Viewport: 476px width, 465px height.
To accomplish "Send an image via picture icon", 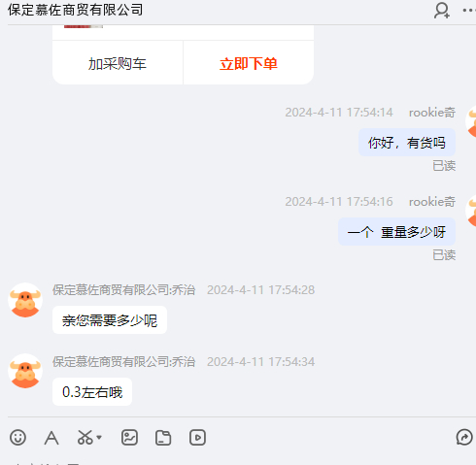I will (129, 438).
